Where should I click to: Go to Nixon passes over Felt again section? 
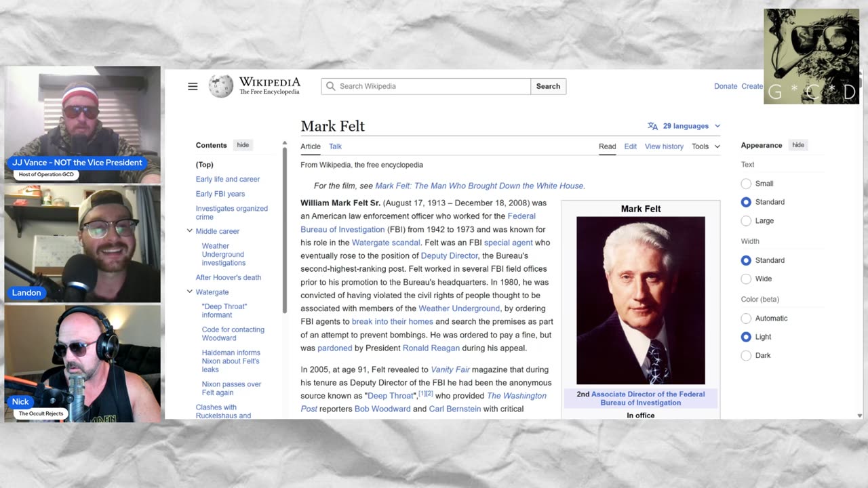point(231,388)
